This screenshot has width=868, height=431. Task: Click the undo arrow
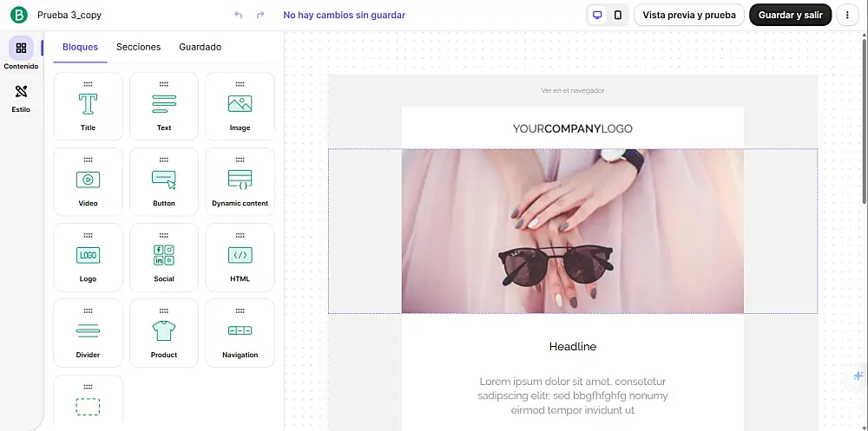(239, 15)
